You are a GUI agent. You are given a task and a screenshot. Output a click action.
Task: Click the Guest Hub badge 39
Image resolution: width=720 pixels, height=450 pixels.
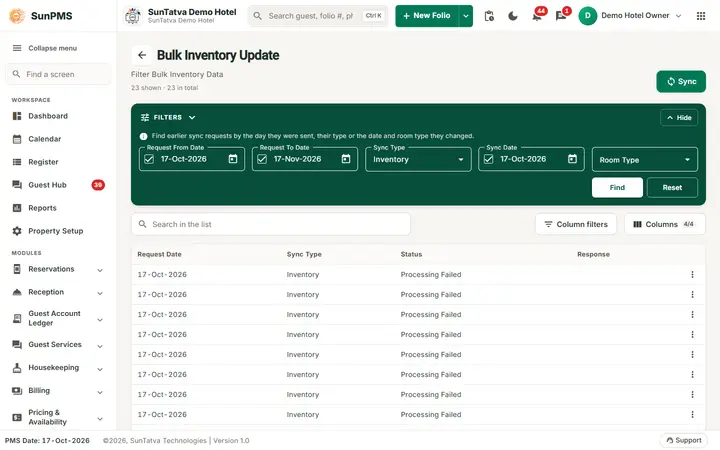[98, 185]
